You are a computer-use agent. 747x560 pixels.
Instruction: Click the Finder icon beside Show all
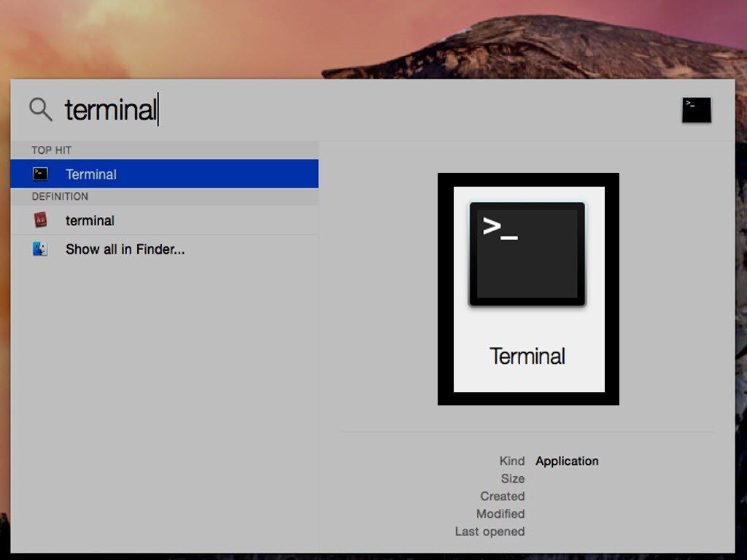(x=39, y=249)
